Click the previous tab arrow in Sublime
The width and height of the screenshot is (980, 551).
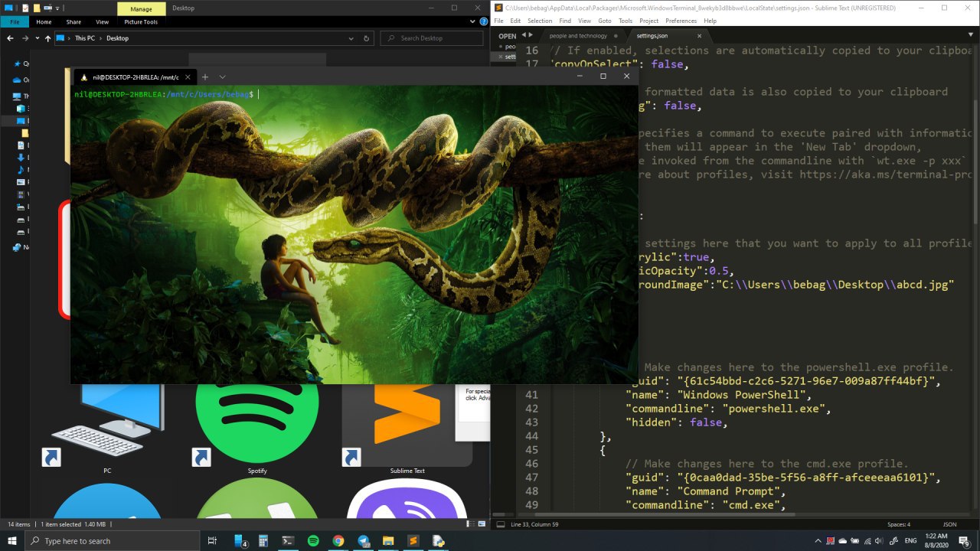[524, 35]
